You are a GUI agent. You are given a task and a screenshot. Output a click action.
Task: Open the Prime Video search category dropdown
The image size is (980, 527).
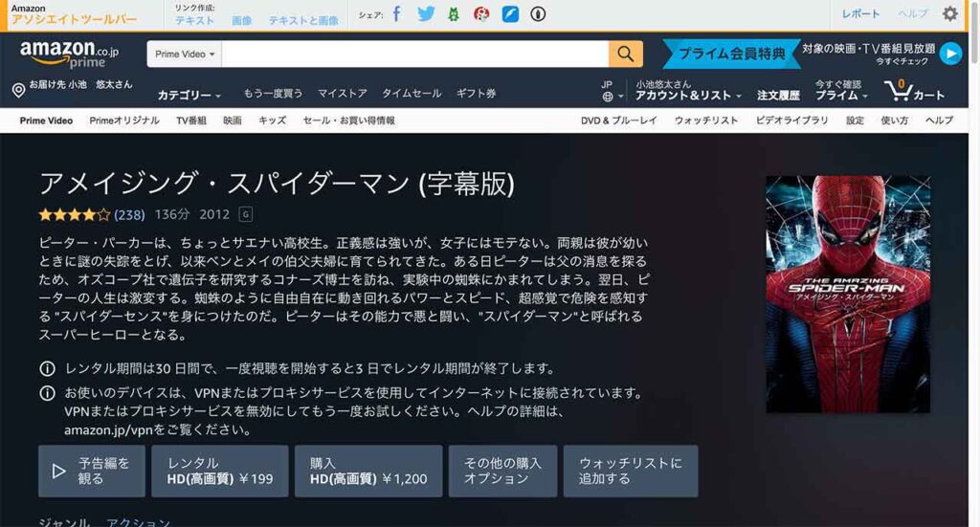pos(185,55)
